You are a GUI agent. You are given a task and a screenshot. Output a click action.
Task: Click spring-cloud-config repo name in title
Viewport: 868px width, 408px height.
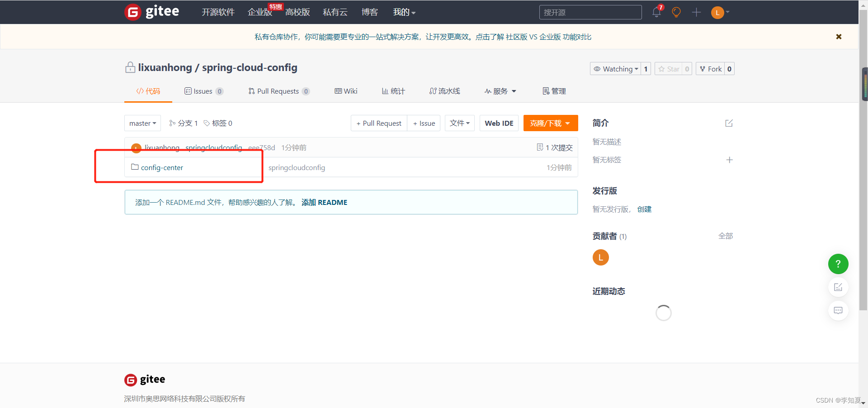(250, 67)
